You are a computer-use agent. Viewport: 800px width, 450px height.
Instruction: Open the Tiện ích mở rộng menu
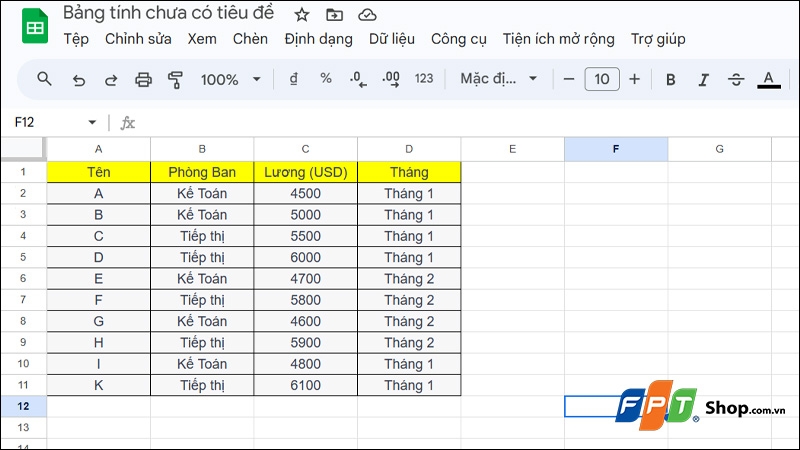(x=559, y=39)
